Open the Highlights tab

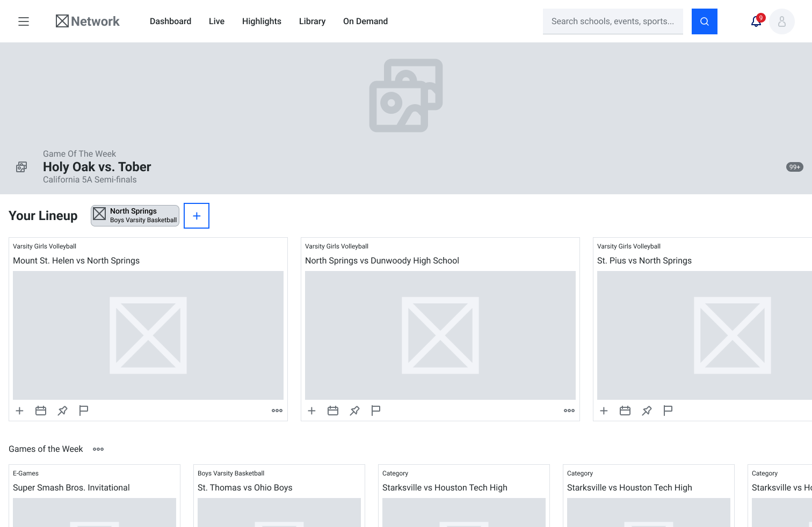point(262,21)
